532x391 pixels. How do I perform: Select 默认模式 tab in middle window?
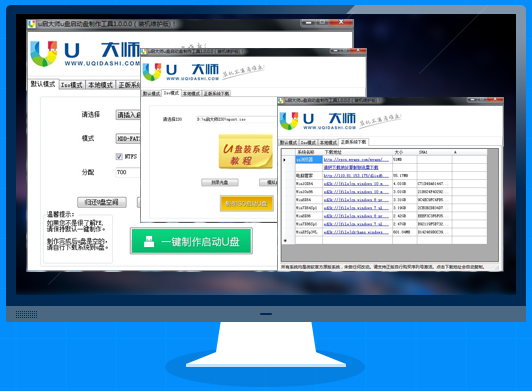[x=151, y=93]
